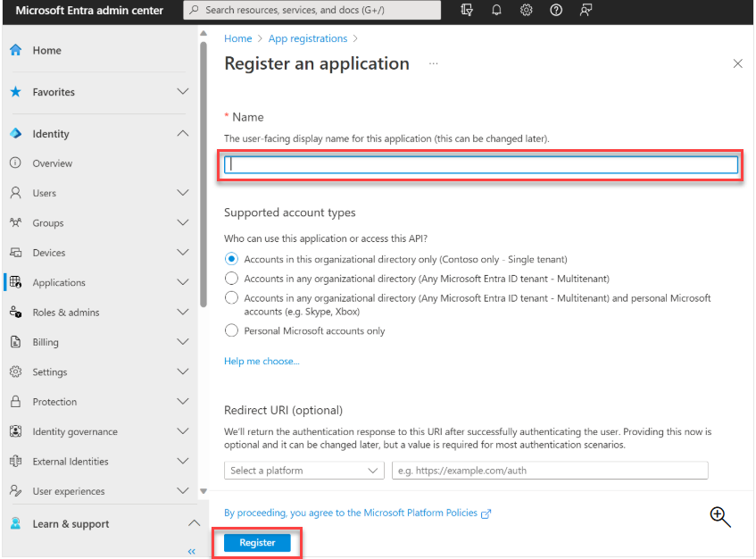Open the Help me choose link

pos(262,361)
